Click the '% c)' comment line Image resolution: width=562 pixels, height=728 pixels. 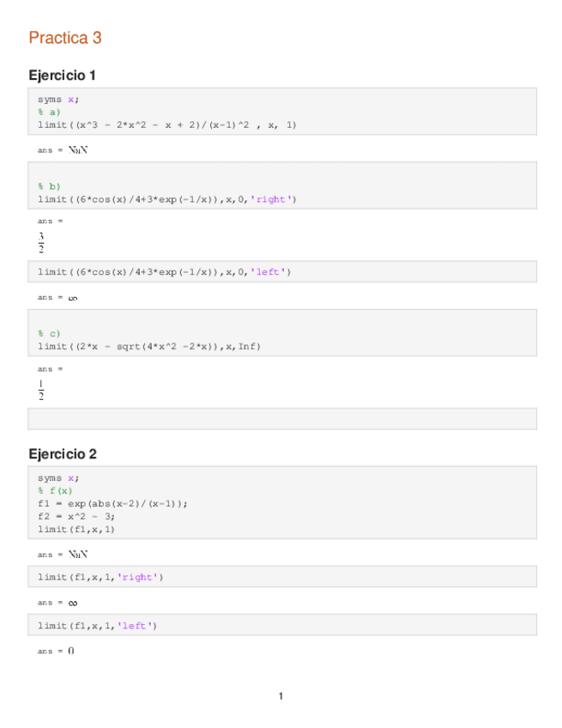49,332
